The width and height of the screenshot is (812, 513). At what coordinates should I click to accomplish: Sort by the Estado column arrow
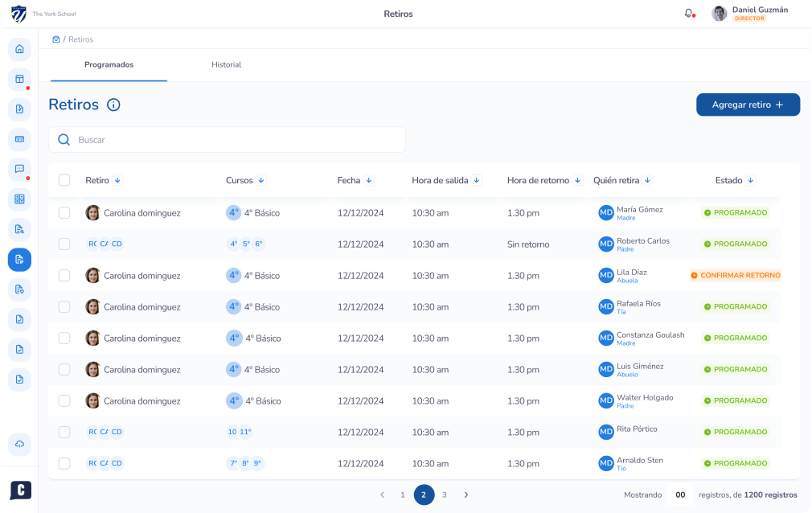point(751,180)
